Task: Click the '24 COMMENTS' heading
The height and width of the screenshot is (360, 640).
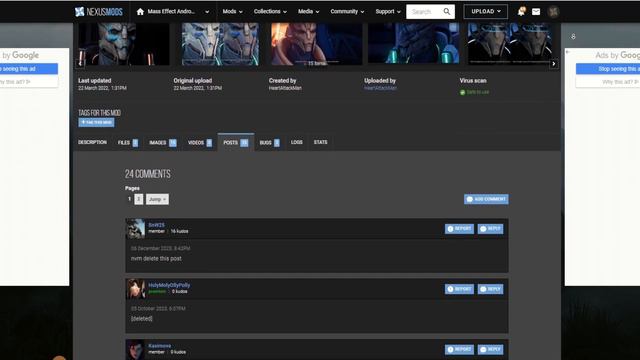Action: pos(148,174)
